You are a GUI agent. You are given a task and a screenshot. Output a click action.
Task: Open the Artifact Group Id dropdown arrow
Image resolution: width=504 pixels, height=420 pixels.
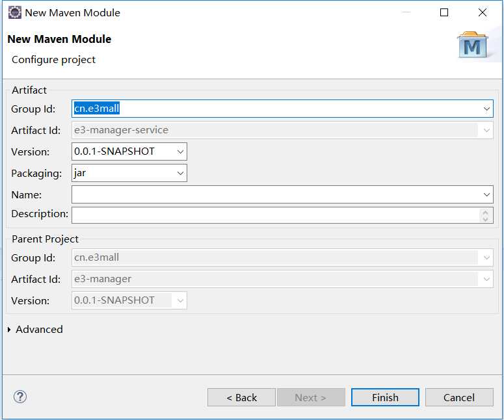(486, 109)
